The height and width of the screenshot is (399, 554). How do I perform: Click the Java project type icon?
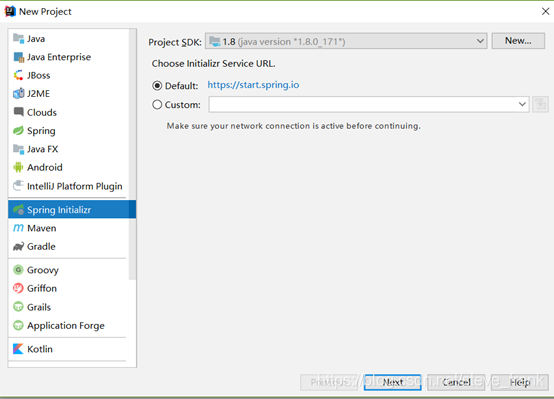[x=18, y=38]
